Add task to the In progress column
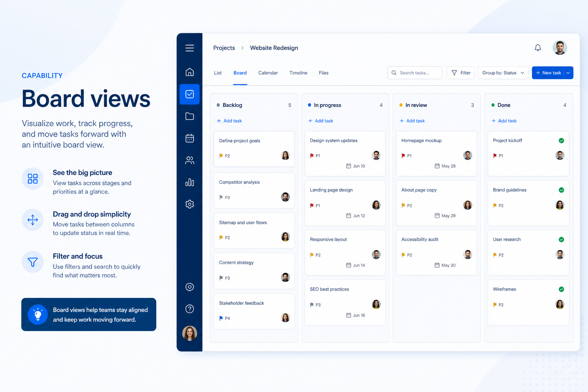The width and height of the screenshot is (588, 392). (321, 121)
